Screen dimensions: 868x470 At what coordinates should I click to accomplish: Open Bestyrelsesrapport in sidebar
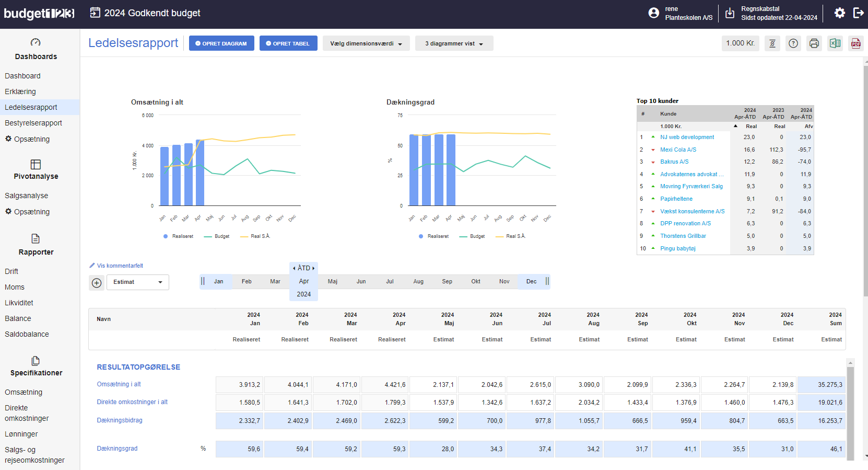pos(33,123)
